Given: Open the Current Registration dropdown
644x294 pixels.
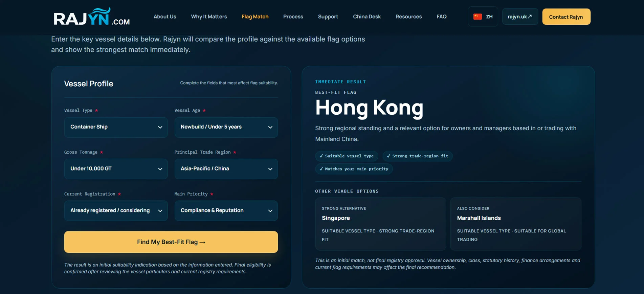Looking at the screenshot, I should (x=116, y=211).
